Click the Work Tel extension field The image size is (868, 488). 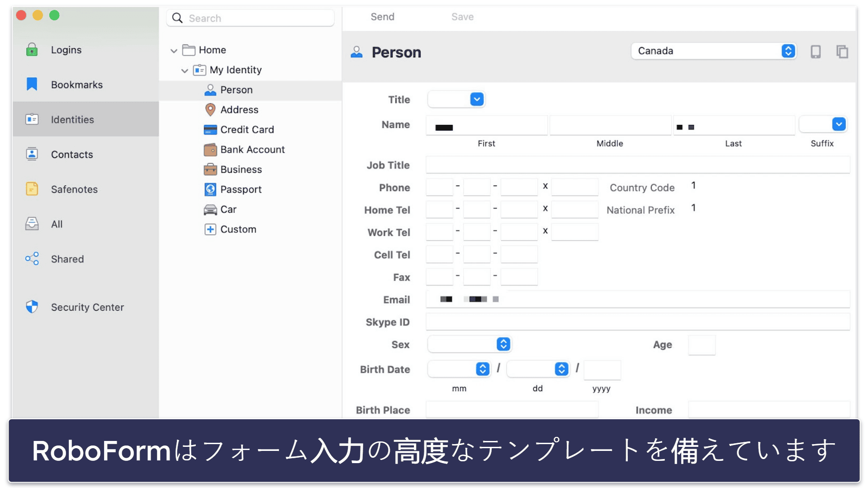click(574, 232)
